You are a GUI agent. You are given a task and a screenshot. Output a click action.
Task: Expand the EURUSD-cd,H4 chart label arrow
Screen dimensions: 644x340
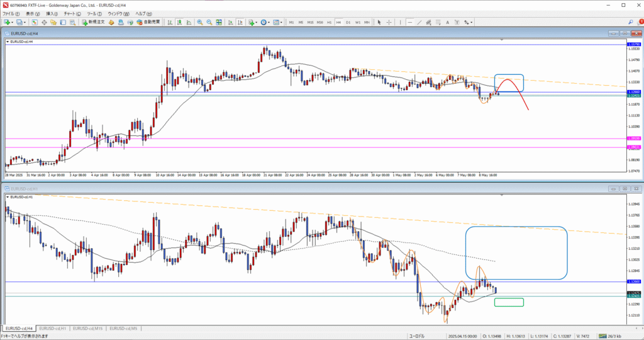[x=8, y=42]
